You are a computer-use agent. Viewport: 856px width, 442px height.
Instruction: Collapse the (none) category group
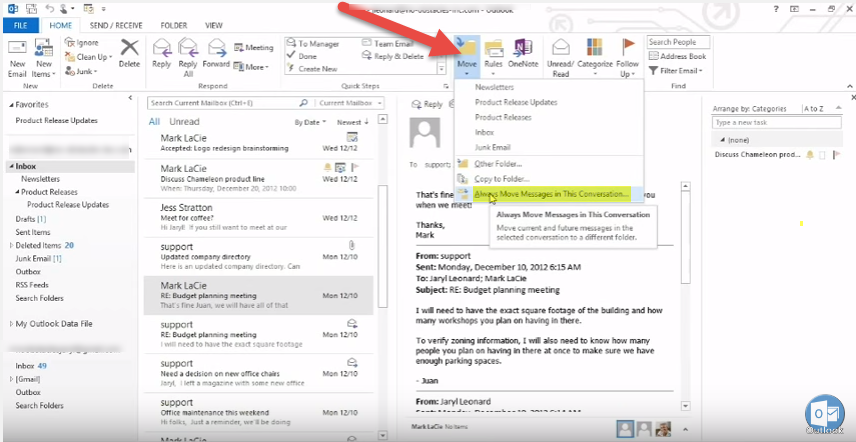pyautogui.click(x=722, y=140)
